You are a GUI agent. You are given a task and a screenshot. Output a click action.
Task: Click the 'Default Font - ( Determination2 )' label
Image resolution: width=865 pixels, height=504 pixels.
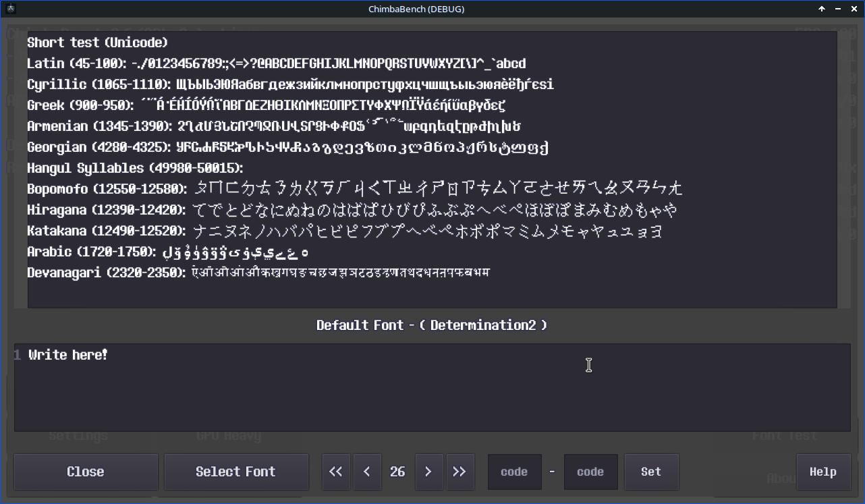point(432,325)
